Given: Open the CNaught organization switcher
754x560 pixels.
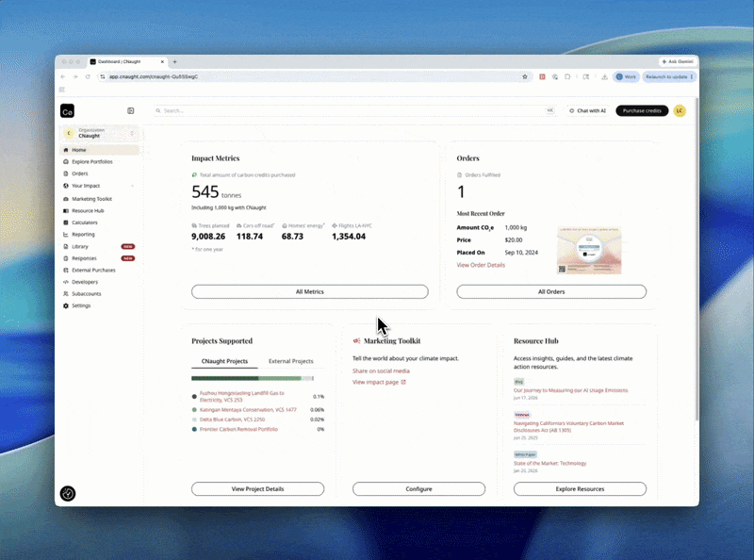Looking at the screenshot, I should point(100,133).
